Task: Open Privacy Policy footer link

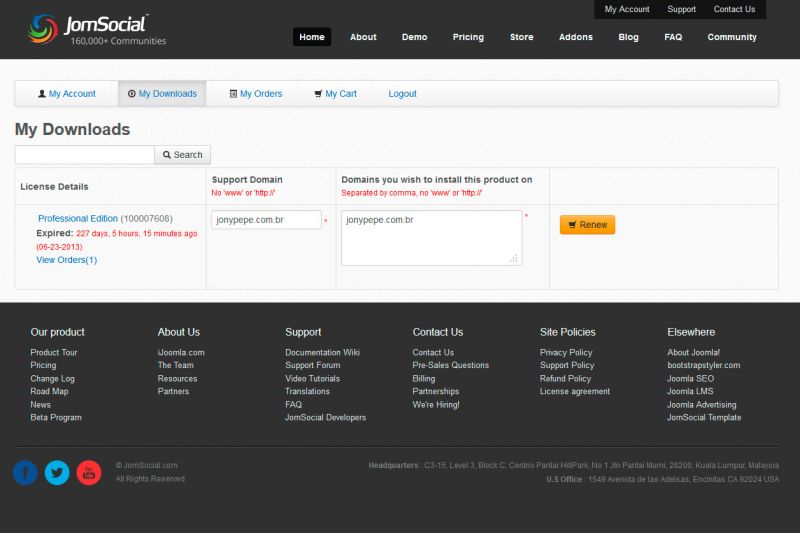Action: (x=566, y=352)
